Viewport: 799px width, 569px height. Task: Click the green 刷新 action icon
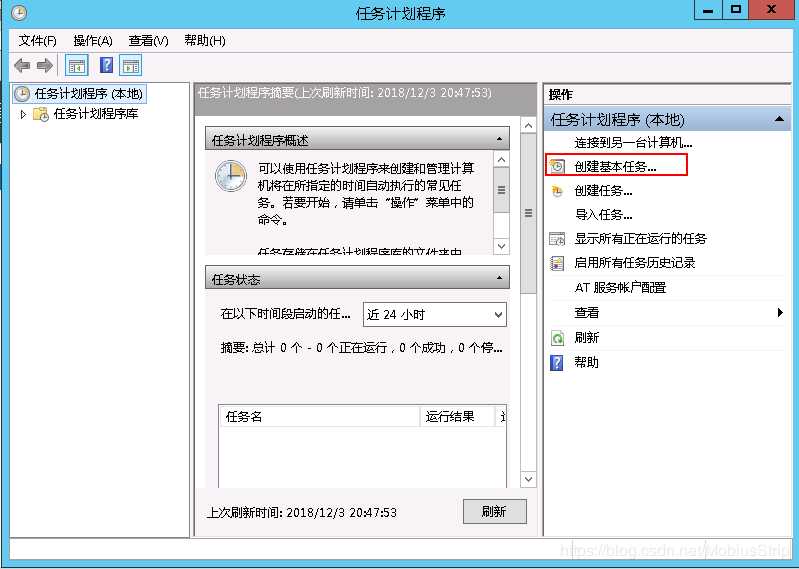pyautogui.click(x=558, y=338)
